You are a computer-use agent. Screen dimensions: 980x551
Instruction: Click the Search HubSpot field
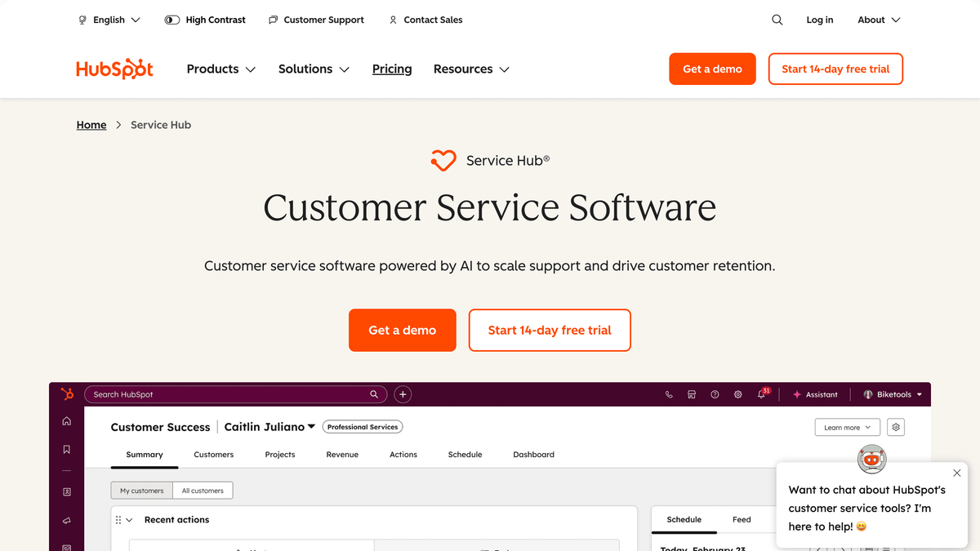pyautogui.click(x=236, y=394)
